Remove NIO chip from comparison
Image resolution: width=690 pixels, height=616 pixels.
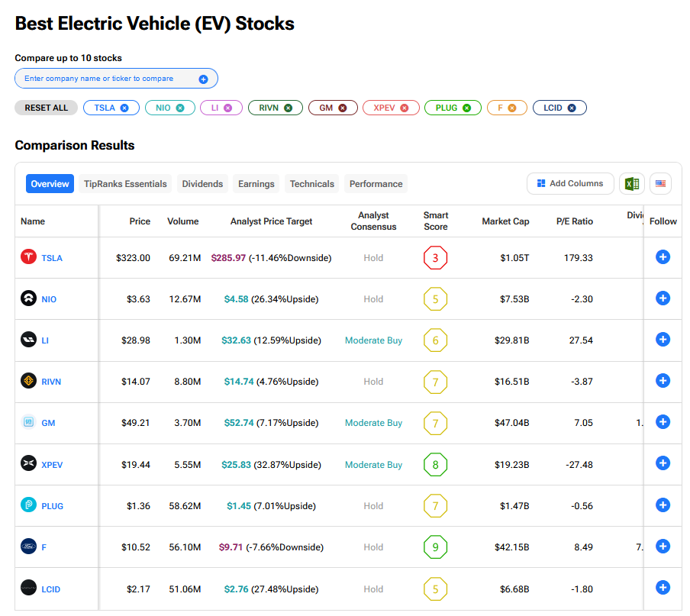click(x=180, y=108)
